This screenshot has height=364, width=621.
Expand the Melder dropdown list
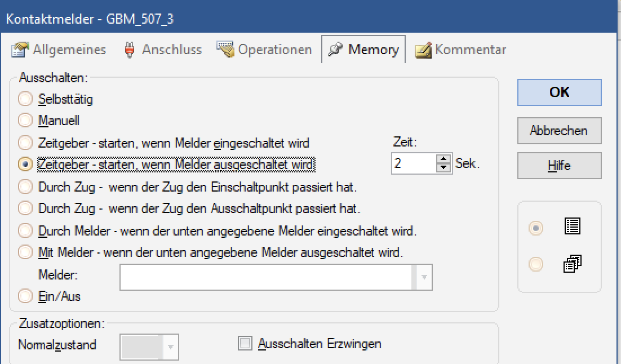[x=424, y=278]
